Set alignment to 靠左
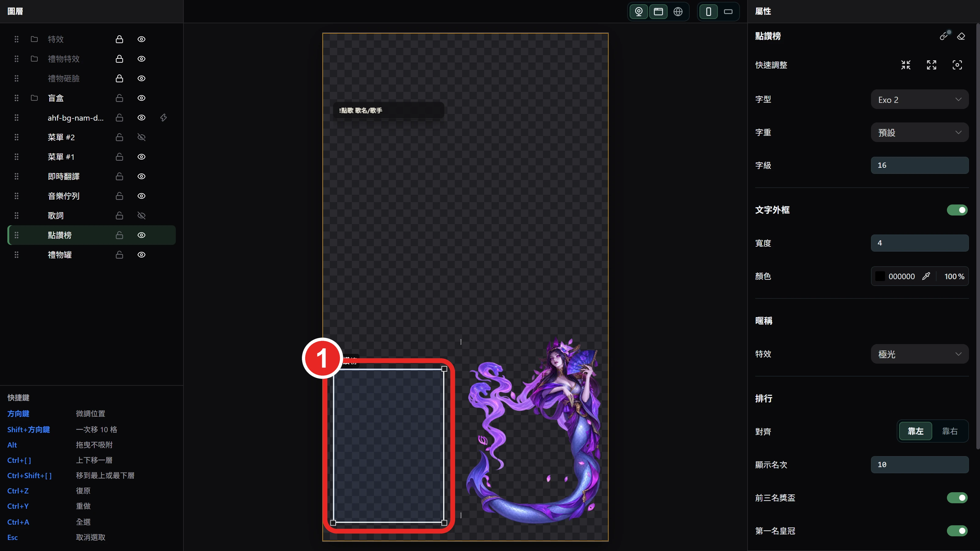The image size is (980, 551). click(915, 431)
